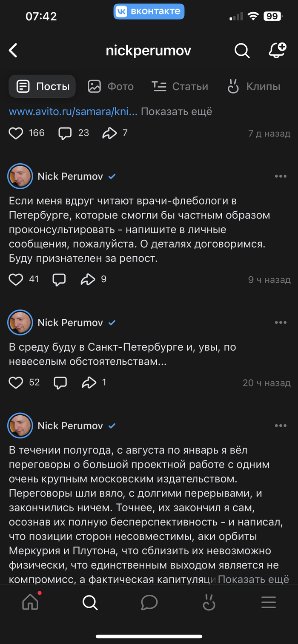
Task: Tap Nick Perumov's profile avatar
Action: [x=20, y=176]
